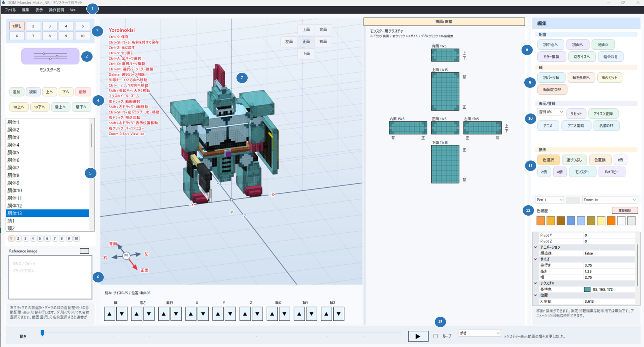644x347 pixels.
Task: Collapse the テクスチャ property group
Action: pos(535,284)
